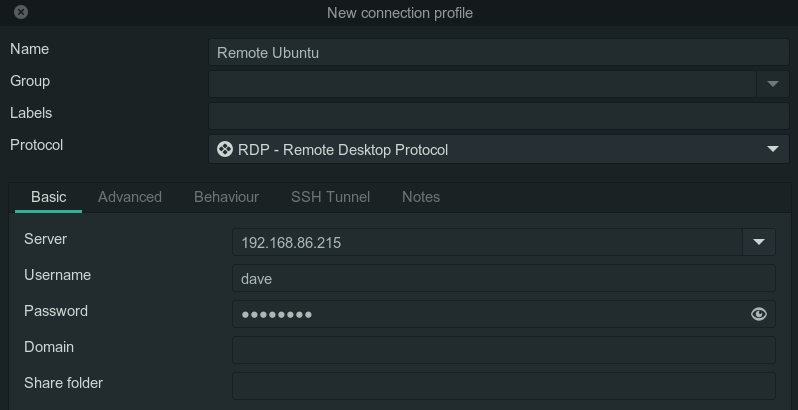Switch to the Behaviour tab
This screenshot has height=410, width=798.
[x=226, y=197]
